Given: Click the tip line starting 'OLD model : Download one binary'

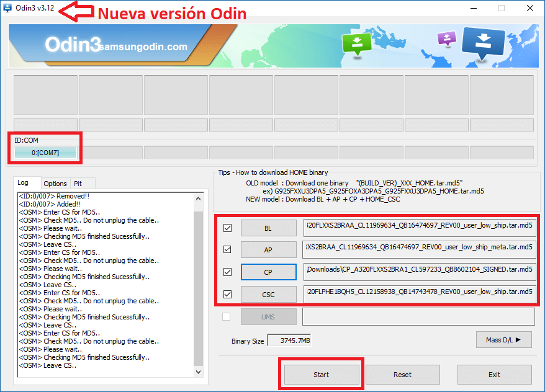Looking at the screenshot, I should click(x=354, y=183).
